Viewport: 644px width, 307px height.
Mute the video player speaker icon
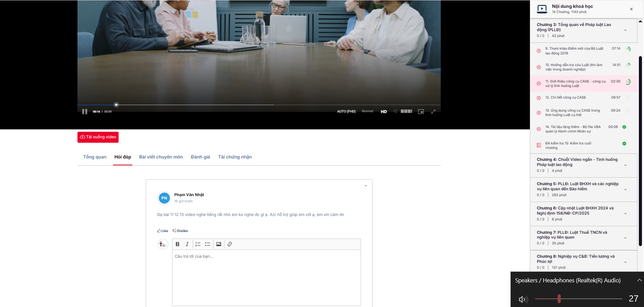pos(395,111)
